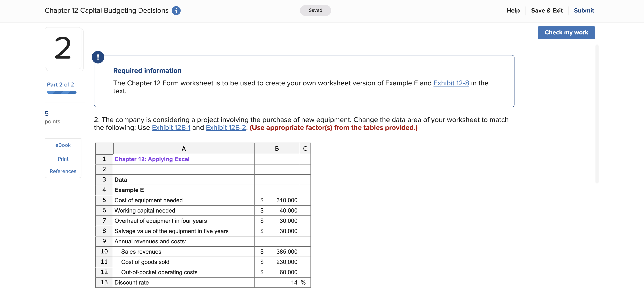Click the 'Sales revenues' label cell
This screenshot has height=293, width=644.
[x=184, y=251]
